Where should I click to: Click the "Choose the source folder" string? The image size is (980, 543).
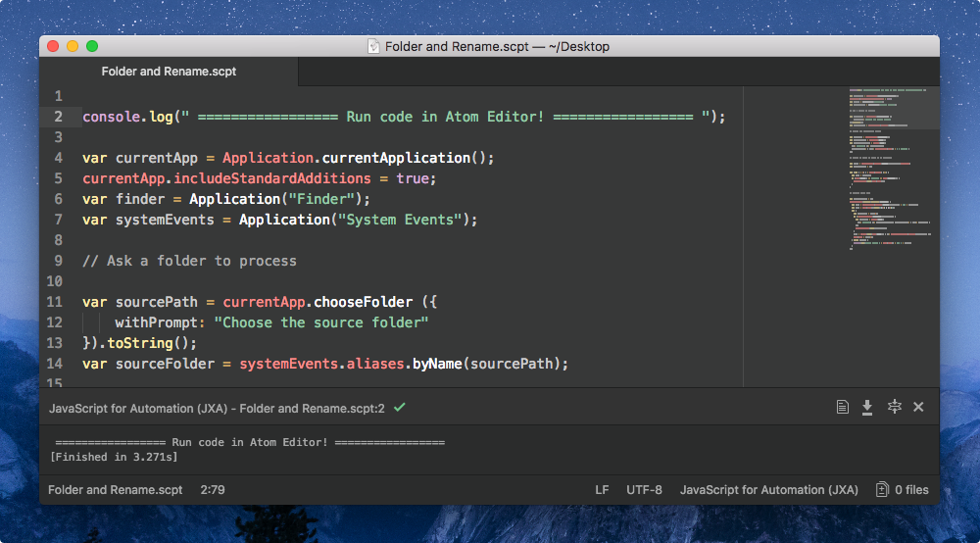(x=321, y=322)
